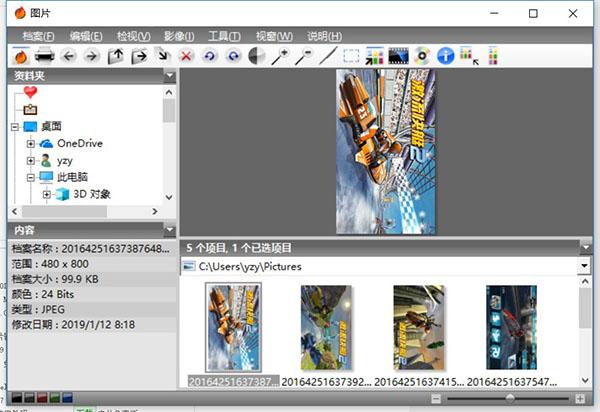Open the path C:\Users\yzy\Pictures dropdown
600x412 pixels.
click(584, 266)
